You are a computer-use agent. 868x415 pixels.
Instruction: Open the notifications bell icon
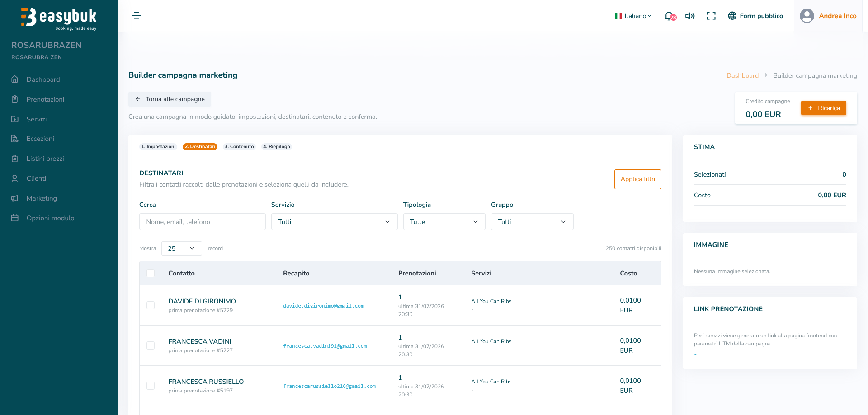tap(670, 16)
